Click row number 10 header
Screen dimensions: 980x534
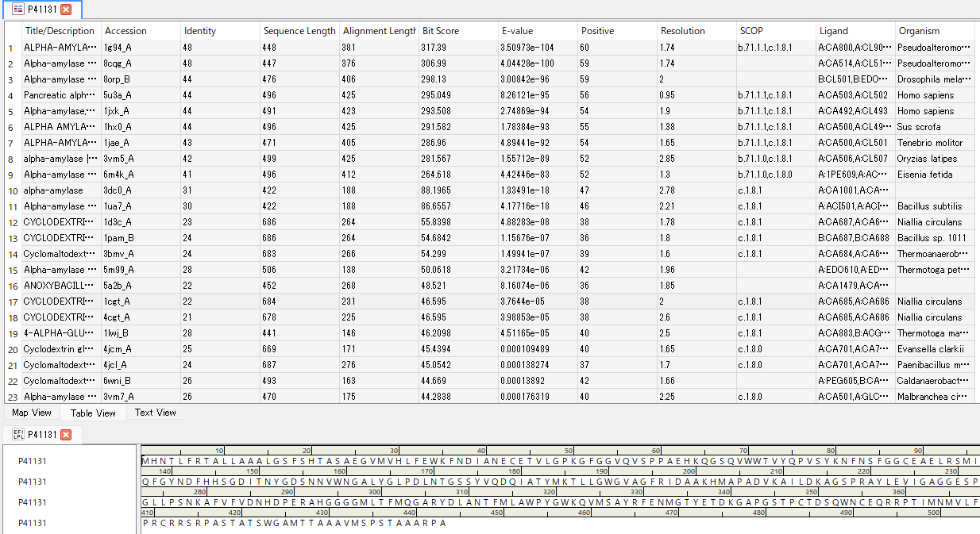11,191
